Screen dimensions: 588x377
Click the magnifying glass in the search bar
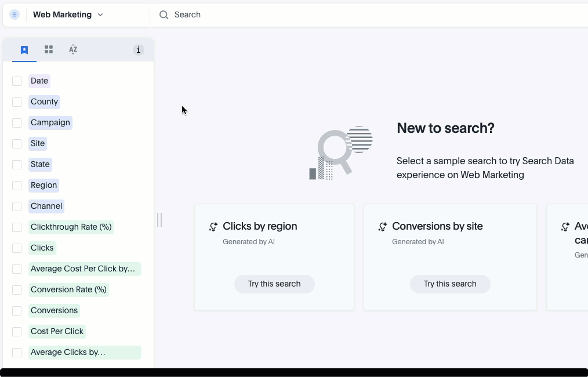pyautogui.click(x=164, y=14)
